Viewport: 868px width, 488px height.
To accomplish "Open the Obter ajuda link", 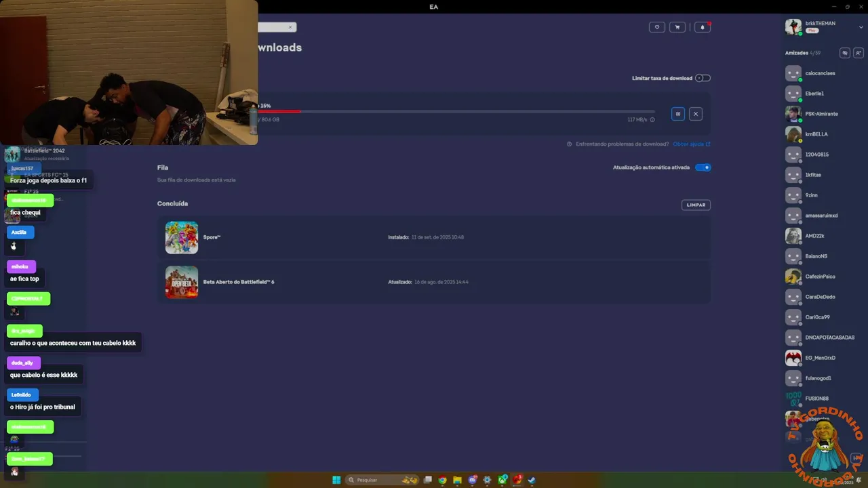I will pos(692,144).
